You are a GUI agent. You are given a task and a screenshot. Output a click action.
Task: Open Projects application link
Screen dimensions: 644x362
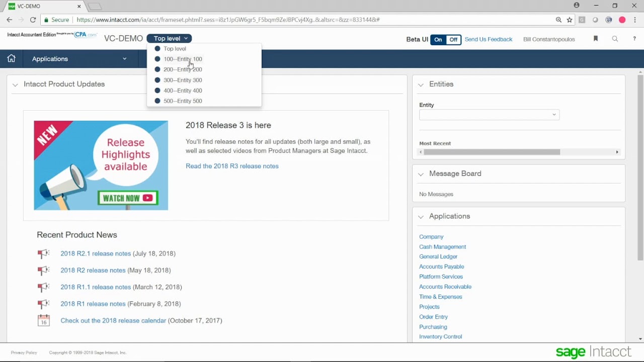point(429,307)
